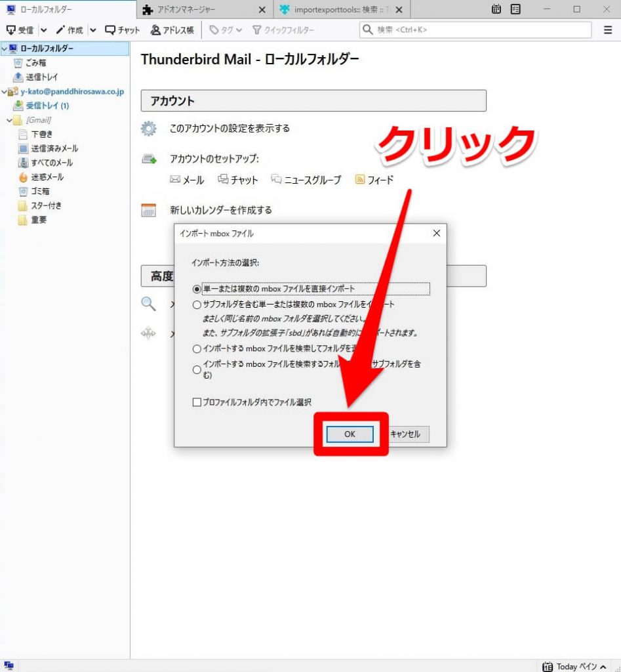Open the hamburger application menu
The width and height of the screenshot is (621, 672).
(608, 30)
